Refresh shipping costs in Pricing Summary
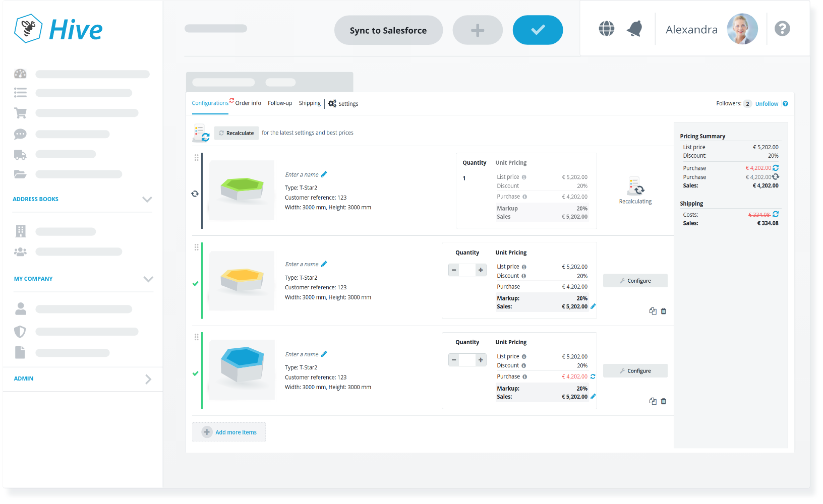This screenshot has height=504, width=823. coord(776,214)
